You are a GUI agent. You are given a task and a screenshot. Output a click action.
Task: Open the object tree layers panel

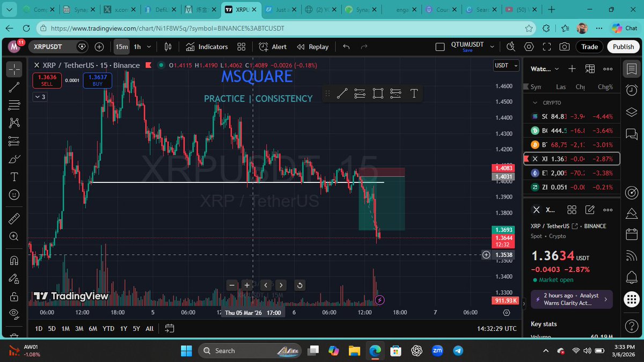tap(631, 113)
